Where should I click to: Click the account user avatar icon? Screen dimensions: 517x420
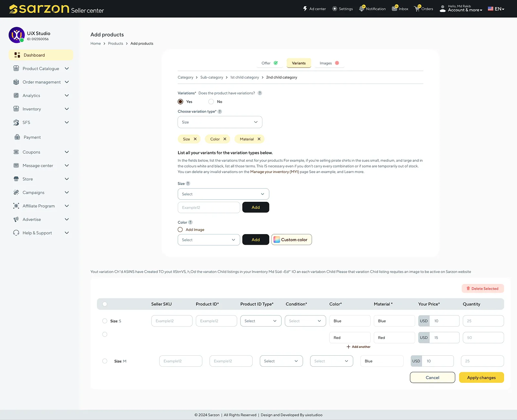443,9
